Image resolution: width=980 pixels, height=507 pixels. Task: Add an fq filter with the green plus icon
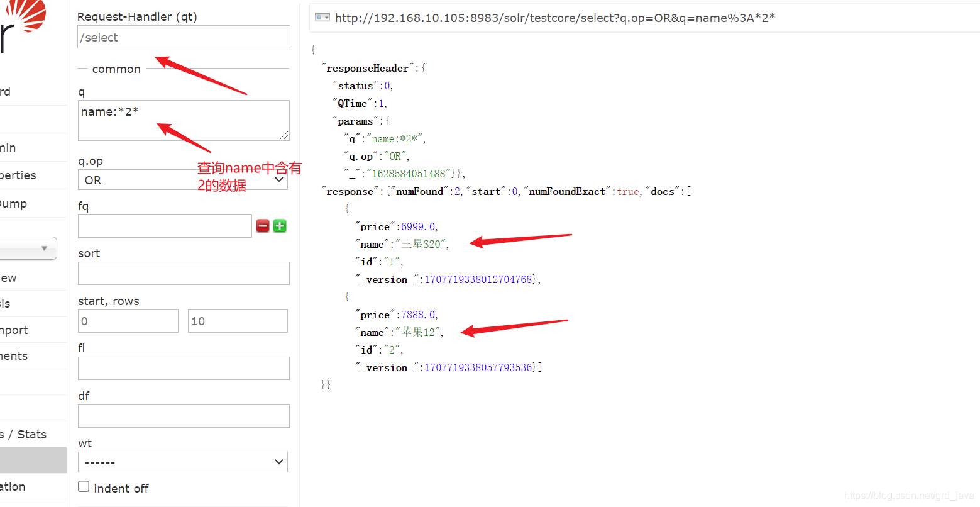[x=280, y=226]
